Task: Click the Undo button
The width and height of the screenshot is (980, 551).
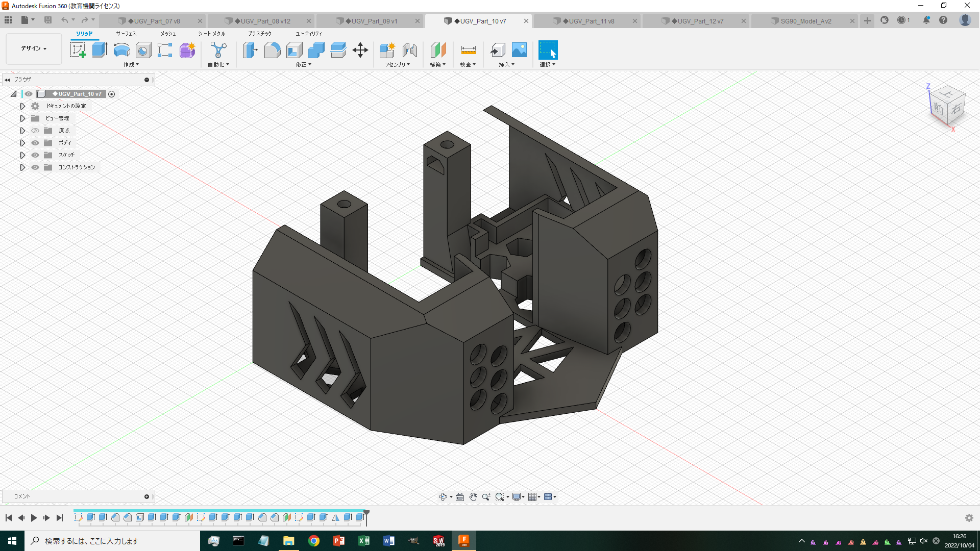Action: click(65, 20)
